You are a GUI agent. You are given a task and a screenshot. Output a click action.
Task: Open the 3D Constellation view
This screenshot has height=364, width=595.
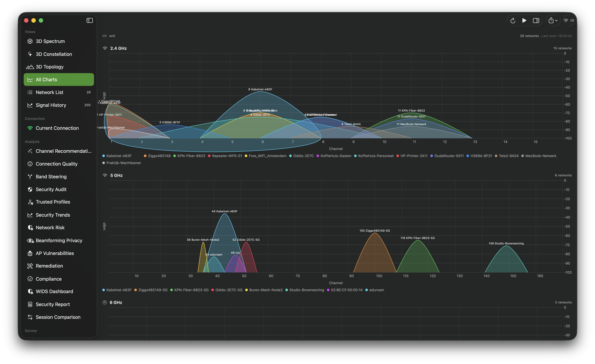point(59,54)
